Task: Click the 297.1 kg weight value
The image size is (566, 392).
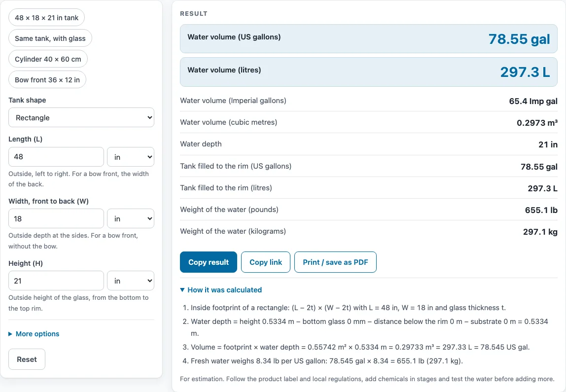Action: (540, 232)
